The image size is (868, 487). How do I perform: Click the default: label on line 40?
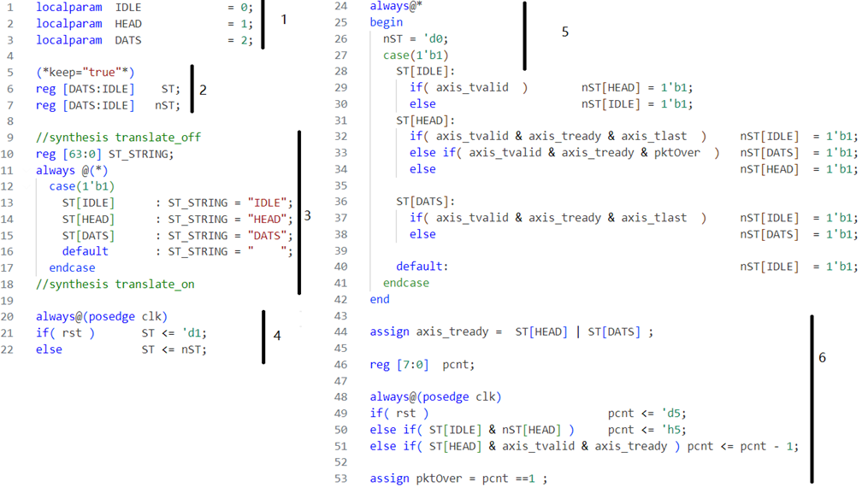coord(422,267)
